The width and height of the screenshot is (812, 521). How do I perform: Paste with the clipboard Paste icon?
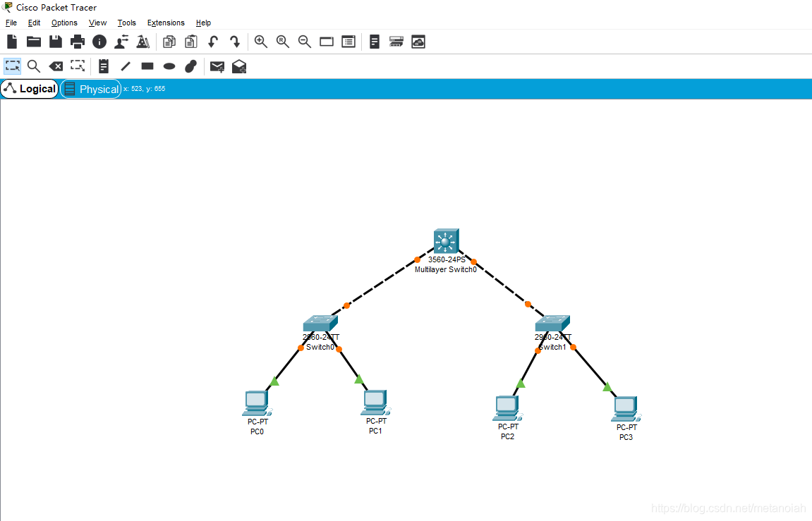tap(191, 42)
